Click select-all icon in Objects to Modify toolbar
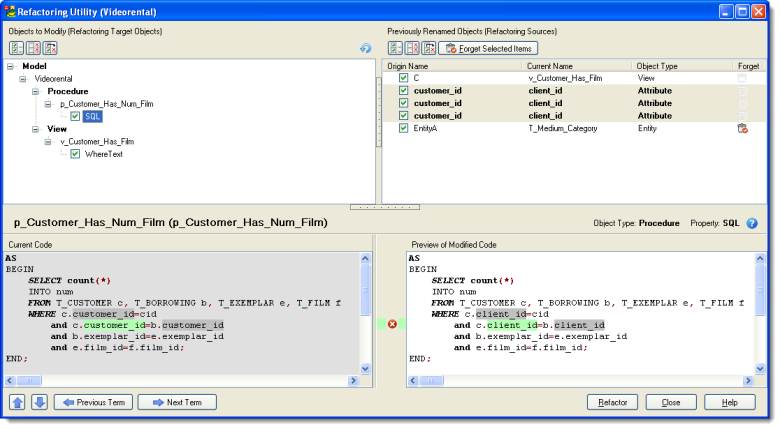Screen dimensions: 780x429 pyautogui.click(x=17, y=48)
